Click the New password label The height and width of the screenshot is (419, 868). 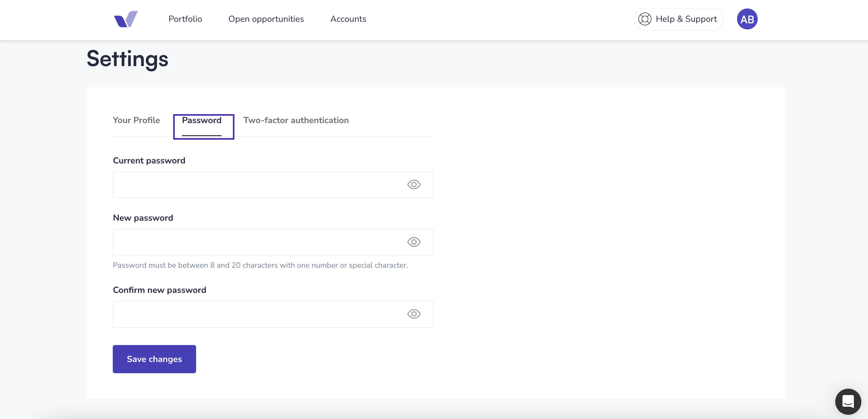pyautogui.click(x=143, y=218)
